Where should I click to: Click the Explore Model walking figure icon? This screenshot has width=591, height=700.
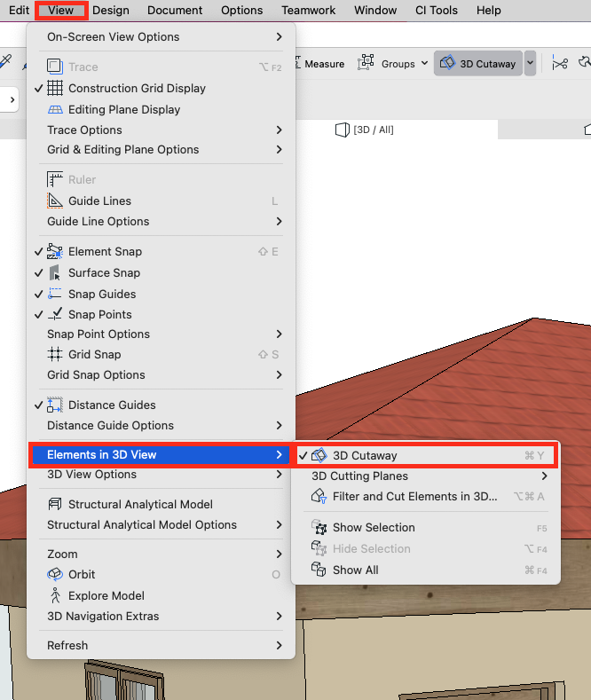(x=55, y=595)
